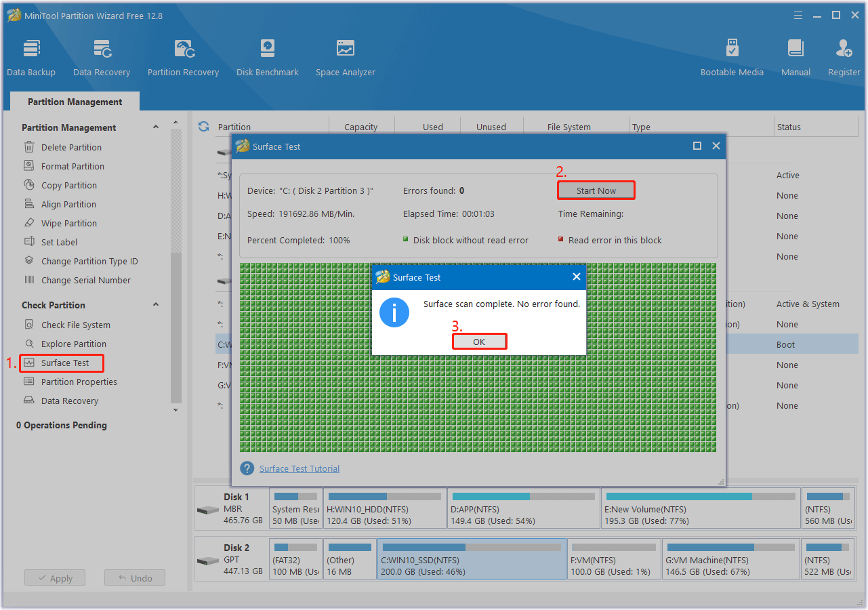This screenshot has height=610, width=868.
Task: Click the Align Partition icon
Action: point(29,204)
